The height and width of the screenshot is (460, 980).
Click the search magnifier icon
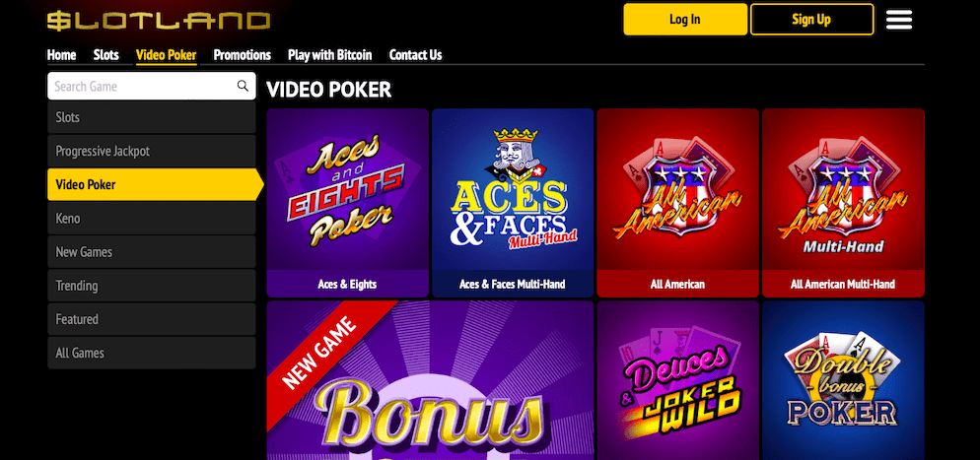[x=243, y=86]
